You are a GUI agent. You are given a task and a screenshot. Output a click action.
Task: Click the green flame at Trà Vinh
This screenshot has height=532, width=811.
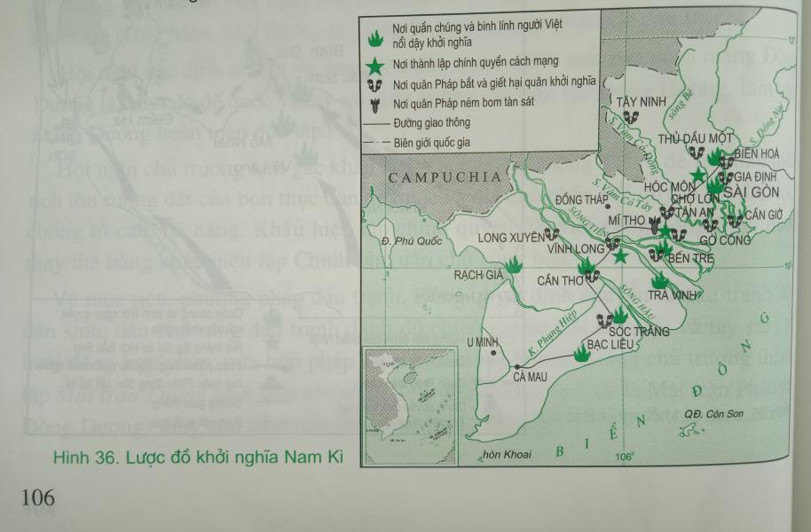(660, 281)
